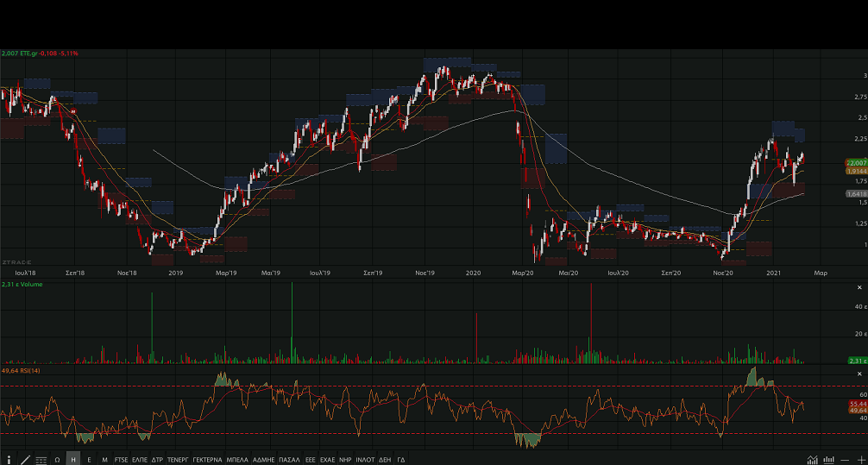Viewport: 868px width, 465px height.
Task: Switch to the M monthly timeframe
Action: point(104,459)
